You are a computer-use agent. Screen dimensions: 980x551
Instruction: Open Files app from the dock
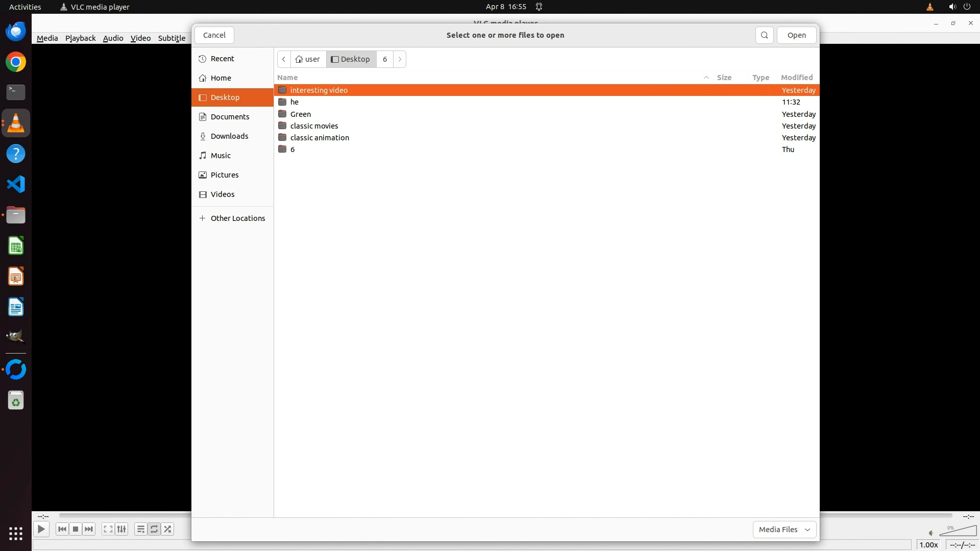[x=16, y=215]
